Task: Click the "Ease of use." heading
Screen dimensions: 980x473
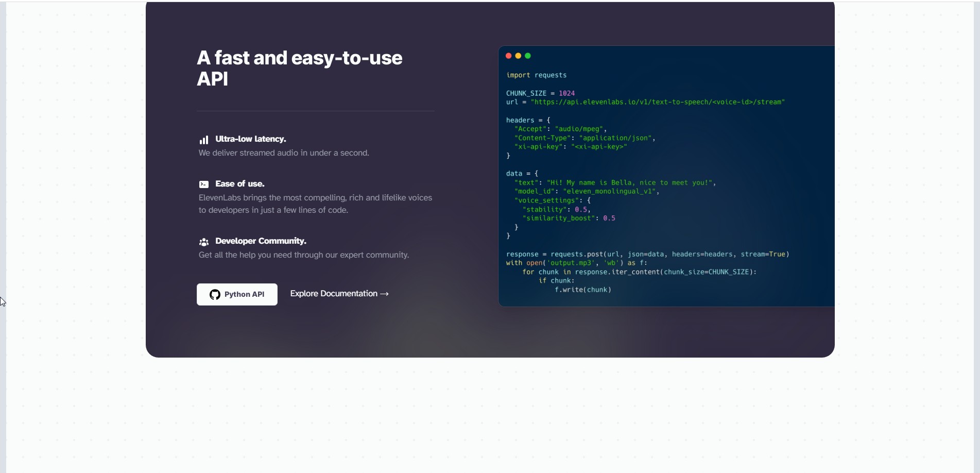Action: [240, 184]
